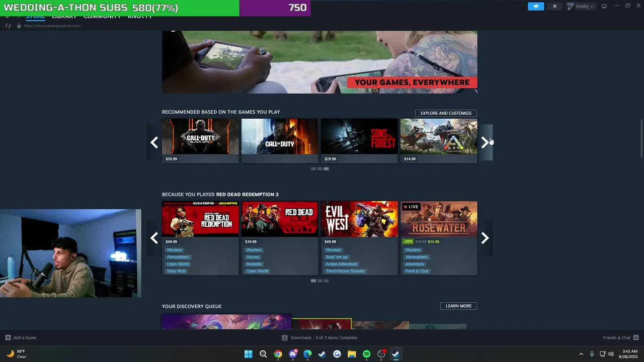
Task: Open Spotify from the taskbar
Action: point(366,354)
